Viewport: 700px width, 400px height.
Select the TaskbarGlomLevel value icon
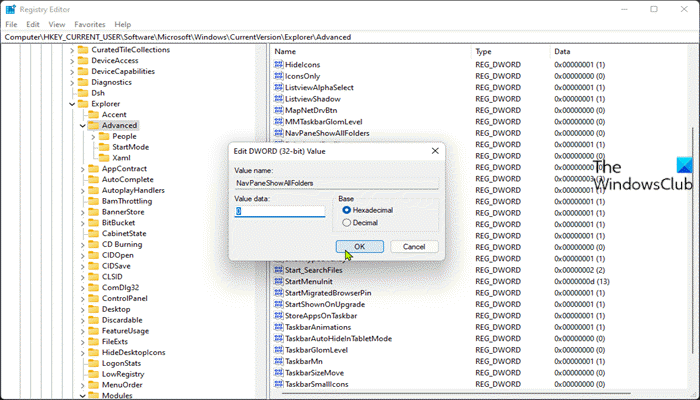coord(279,350)
